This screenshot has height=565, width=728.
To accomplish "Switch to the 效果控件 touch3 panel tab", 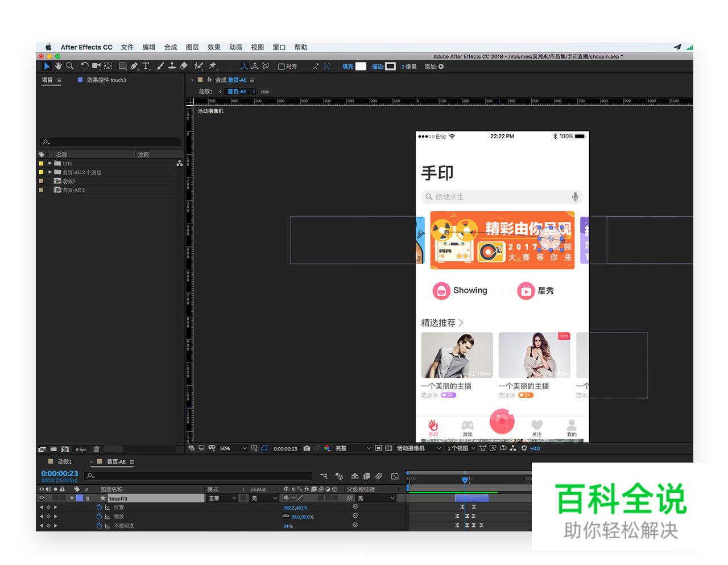I will [x=106, y=80].
